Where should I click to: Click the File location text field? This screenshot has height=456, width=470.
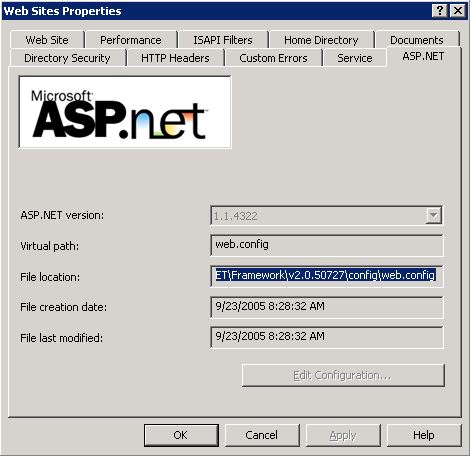click(x=327, y=276)
